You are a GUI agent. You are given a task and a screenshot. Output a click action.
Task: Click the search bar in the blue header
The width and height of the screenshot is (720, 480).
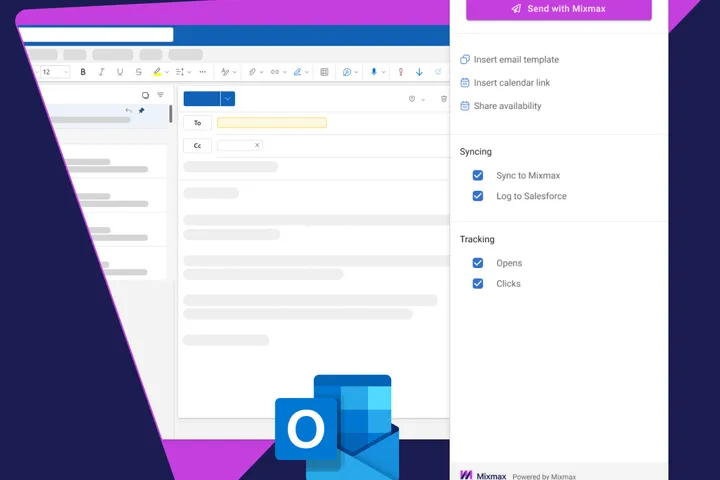96,34
